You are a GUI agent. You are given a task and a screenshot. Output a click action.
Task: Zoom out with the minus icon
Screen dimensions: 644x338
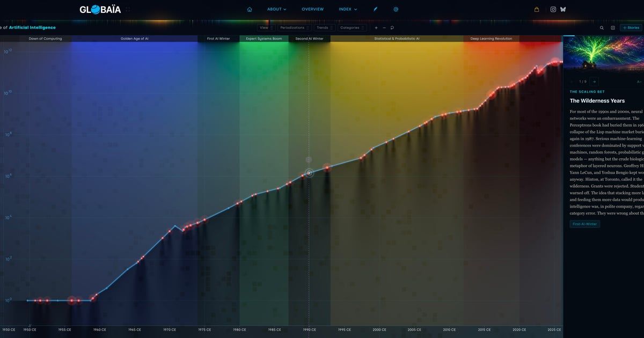click(384, 27)
